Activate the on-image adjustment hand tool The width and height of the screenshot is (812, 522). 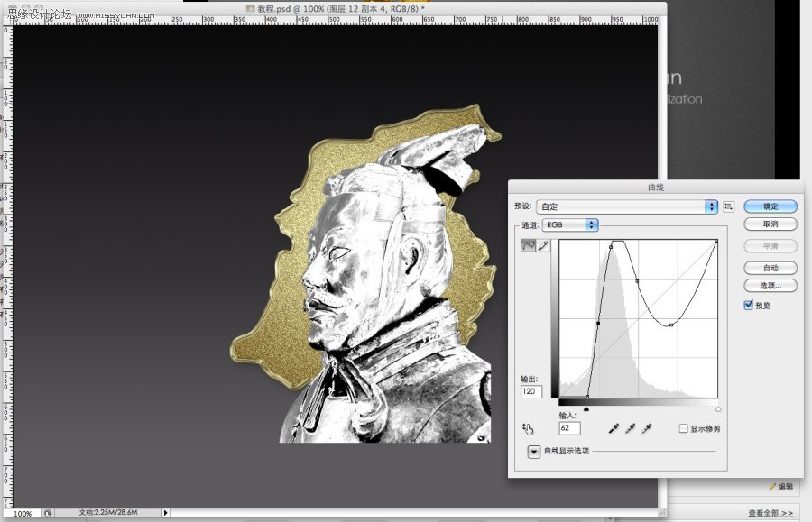[x=528, y=428]
